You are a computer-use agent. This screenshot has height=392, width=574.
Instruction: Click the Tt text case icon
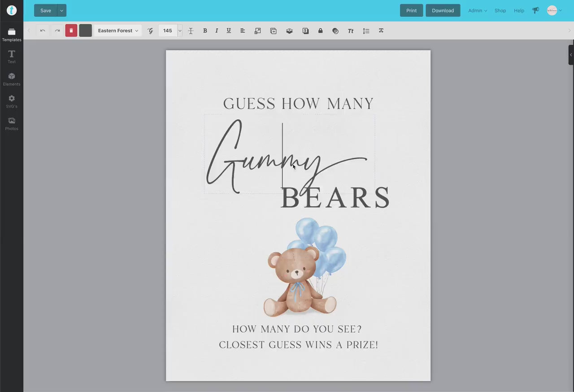coord(351,31)
